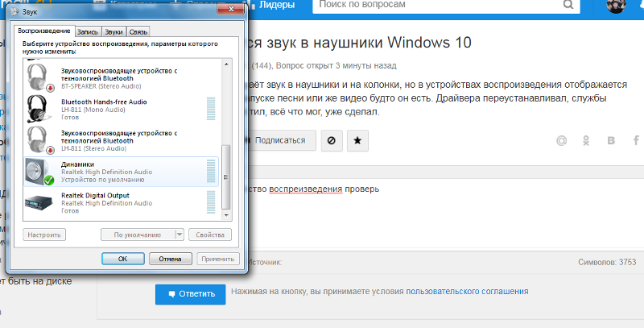Switch to the Связь tab

click(x=138, y=32)
